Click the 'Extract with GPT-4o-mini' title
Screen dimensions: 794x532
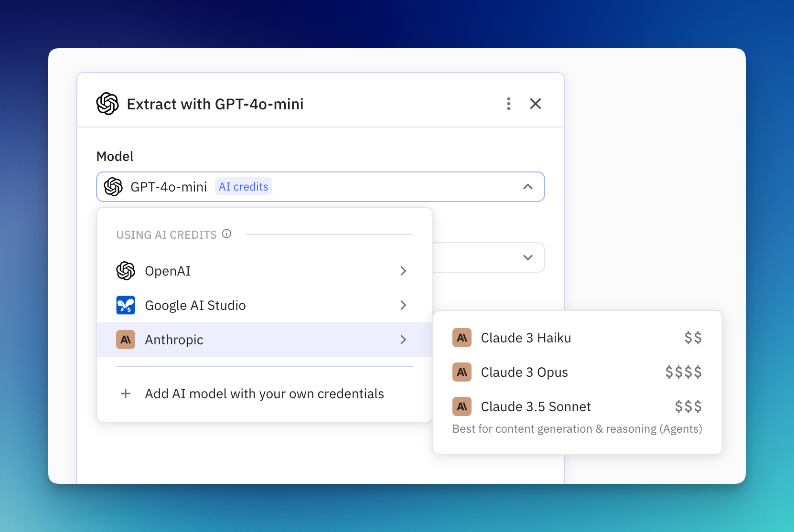coord(215,104)
